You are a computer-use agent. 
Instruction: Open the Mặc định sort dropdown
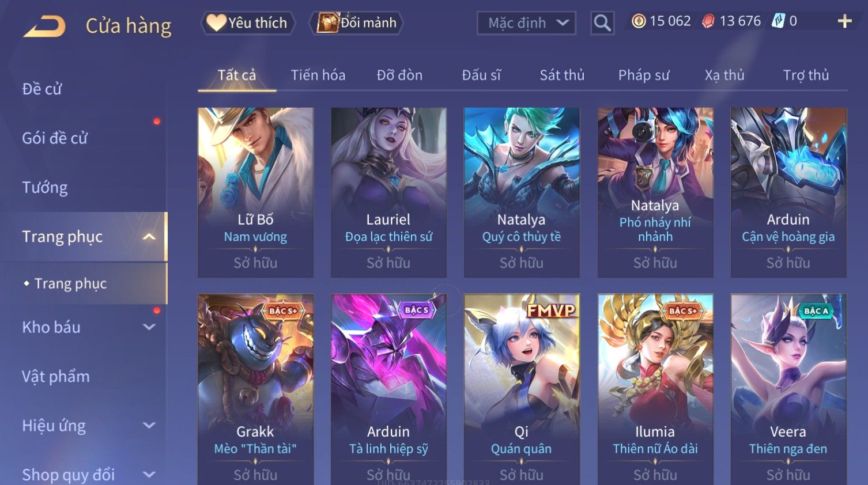tap(526, 23)
